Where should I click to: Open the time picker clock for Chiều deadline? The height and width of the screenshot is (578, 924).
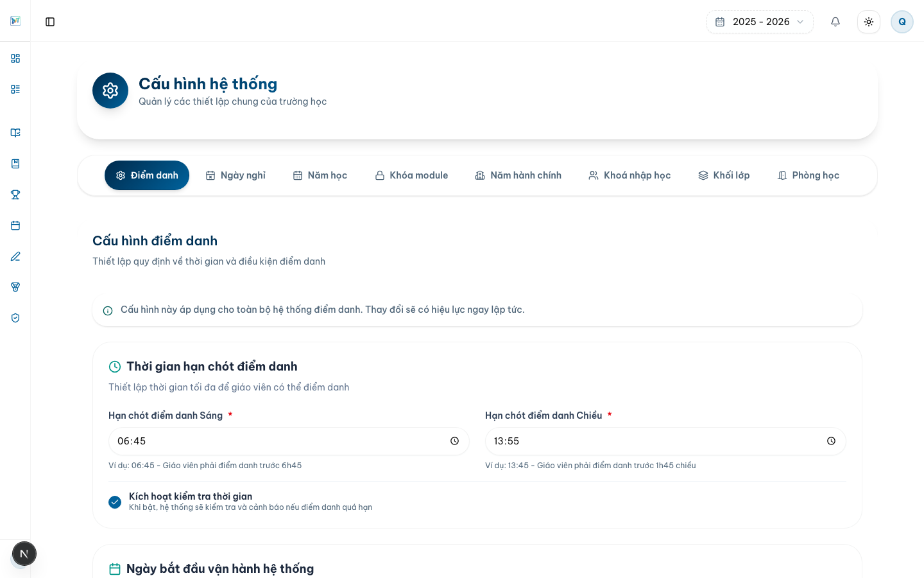coord(831,441)
